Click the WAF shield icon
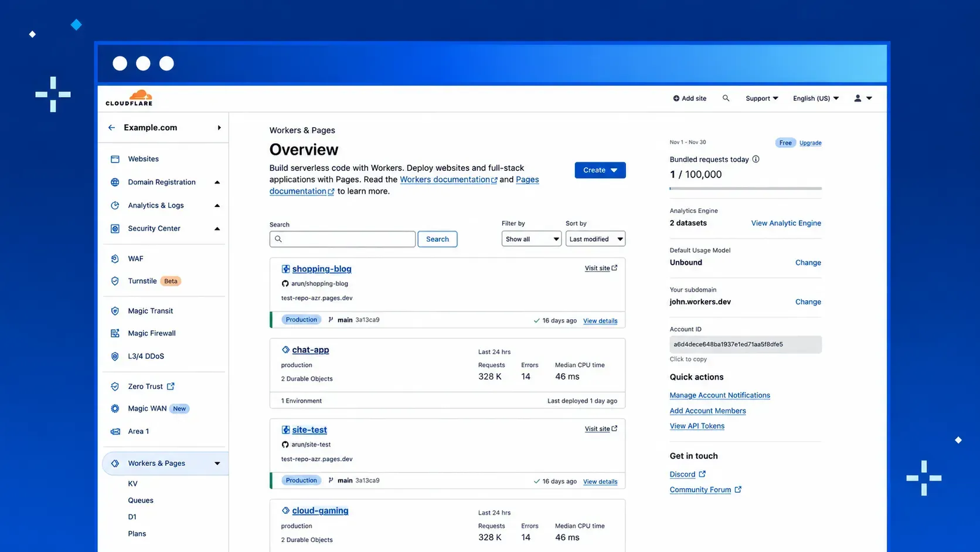 click(x=115, y=259)
